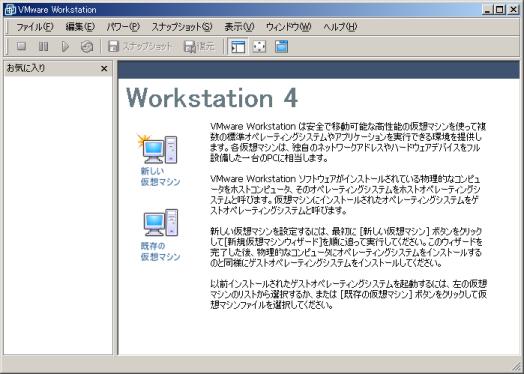Click the 既存の仮想マシン computer icon

(161, 222)
